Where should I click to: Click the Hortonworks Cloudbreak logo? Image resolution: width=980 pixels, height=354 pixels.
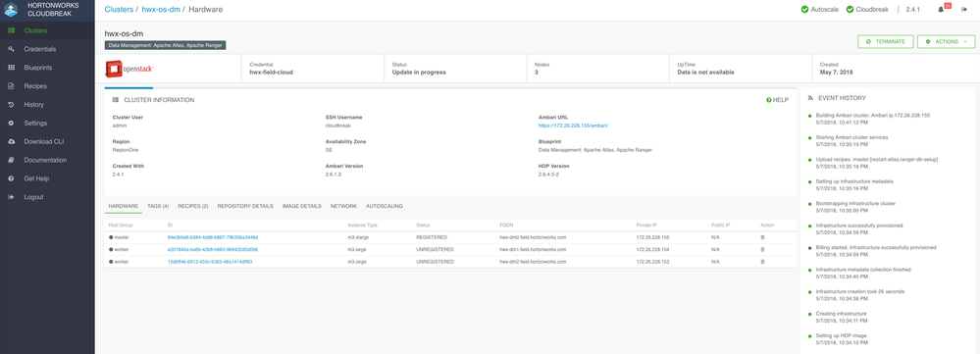[x=11, y=10]
